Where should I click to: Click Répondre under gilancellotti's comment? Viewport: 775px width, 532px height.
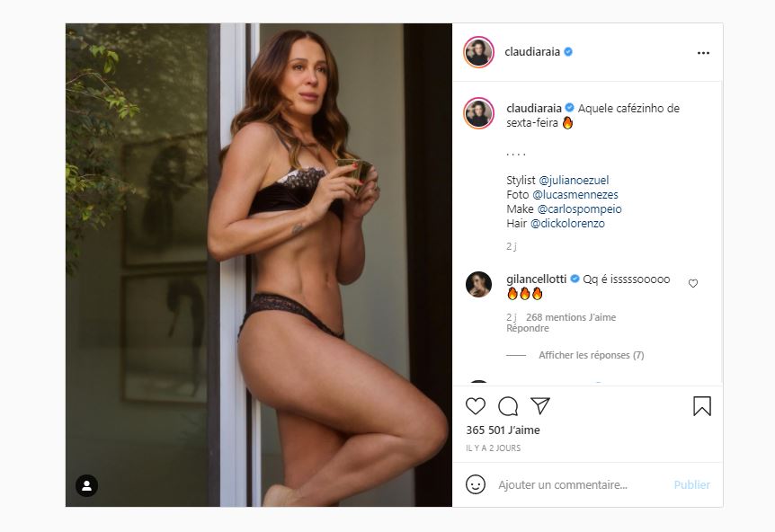pos(528,329)
